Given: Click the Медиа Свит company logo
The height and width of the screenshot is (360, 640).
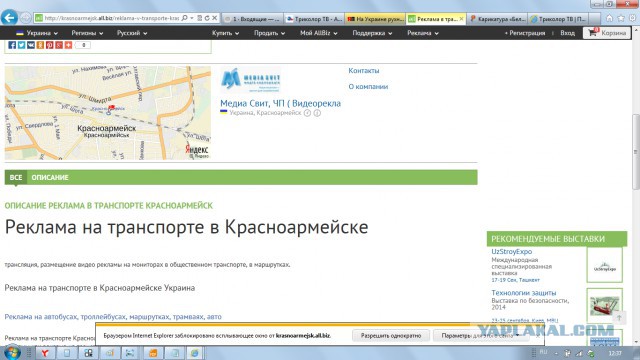Looking at the screenshot, I should (x=251, y=80).
